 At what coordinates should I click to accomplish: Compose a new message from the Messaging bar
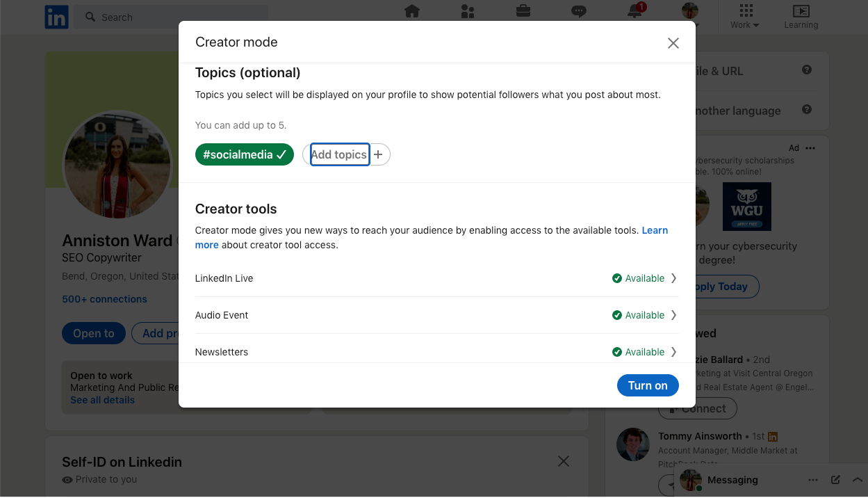[835, 479]
